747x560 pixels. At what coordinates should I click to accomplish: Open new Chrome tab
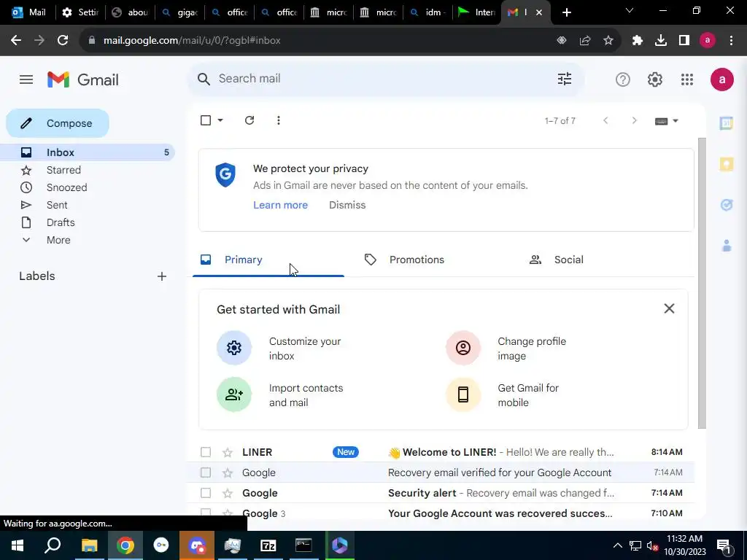point(566,12)
